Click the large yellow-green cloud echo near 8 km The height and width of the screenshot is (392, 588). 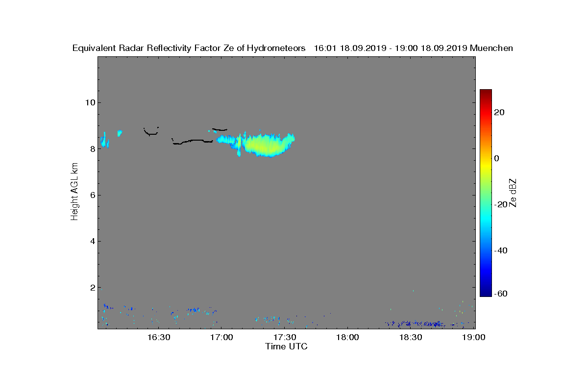click(x=267, y=145)
